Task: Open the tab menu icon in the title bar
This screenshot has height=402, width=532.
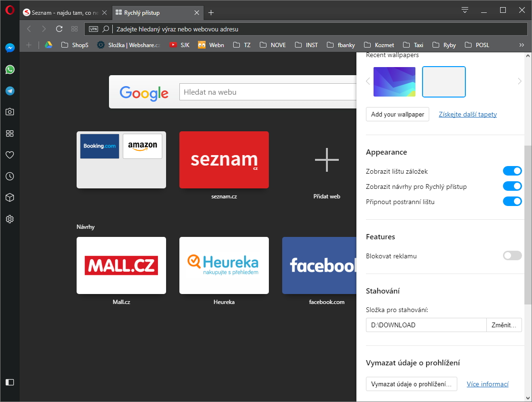Action: tap(465, 10)
